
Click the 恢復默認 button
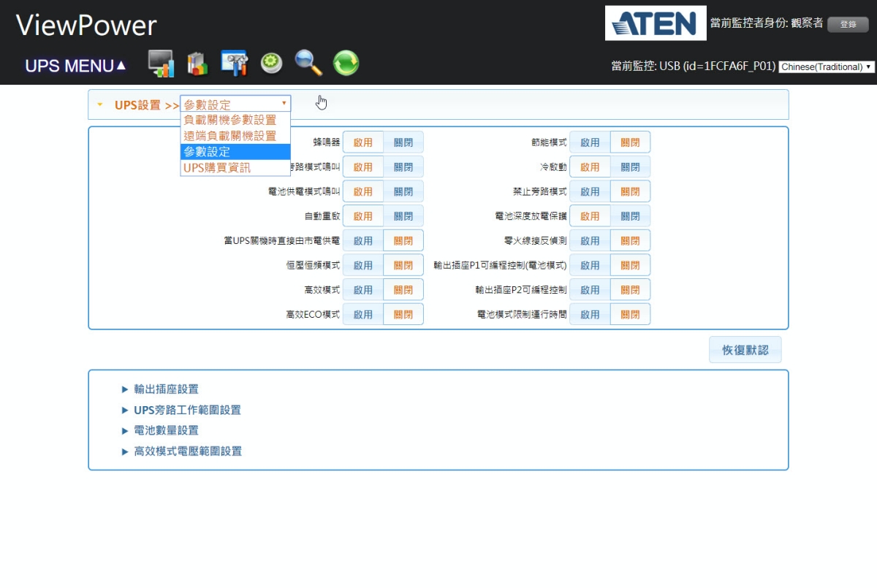coord(745,350)
